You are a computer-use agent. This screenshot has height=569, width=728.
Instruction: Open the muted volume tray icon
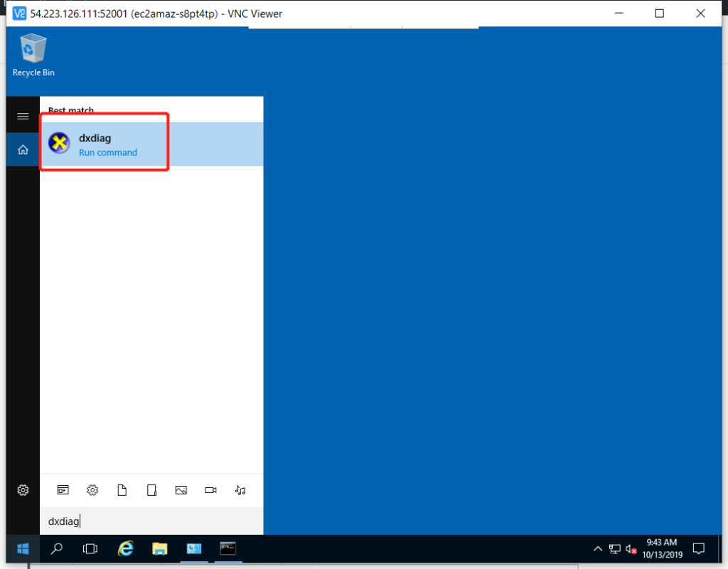coord(631,548)
